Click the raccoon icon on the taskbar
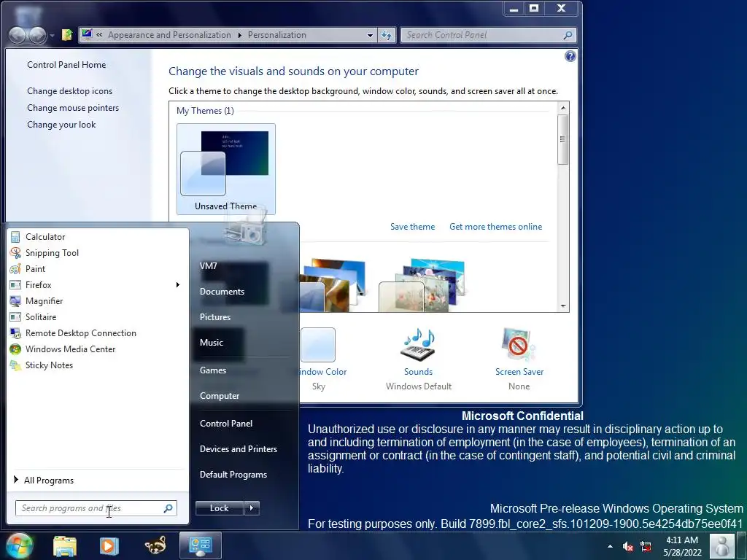The height and width of the screenshot is (560, 747). point(155,546)
